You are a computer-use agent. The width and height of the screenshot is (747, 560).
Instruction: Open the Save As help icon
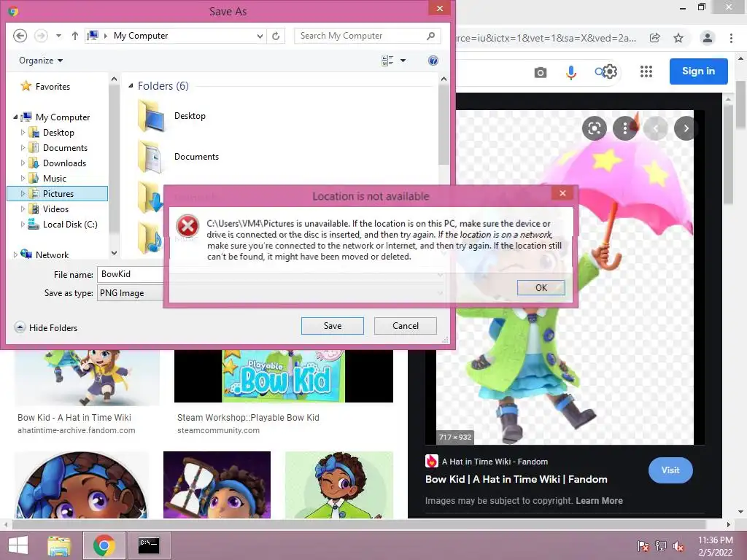(x=433, y=61)
